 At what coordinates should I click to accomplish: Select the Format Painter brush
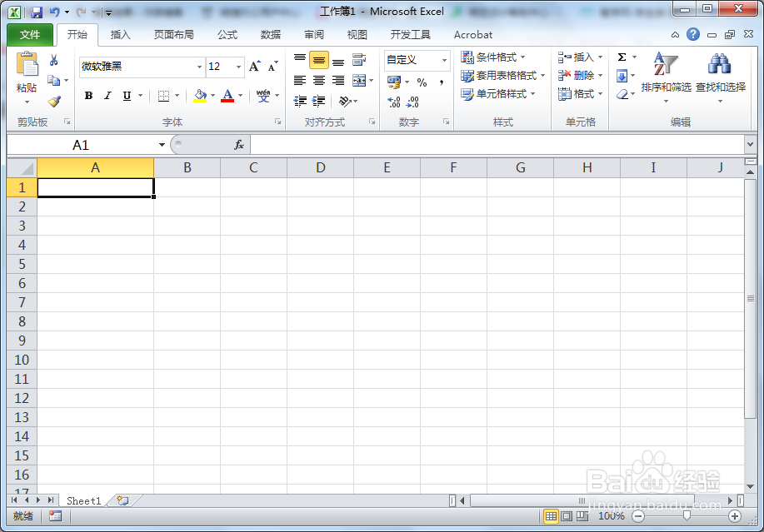coord(54,102)
